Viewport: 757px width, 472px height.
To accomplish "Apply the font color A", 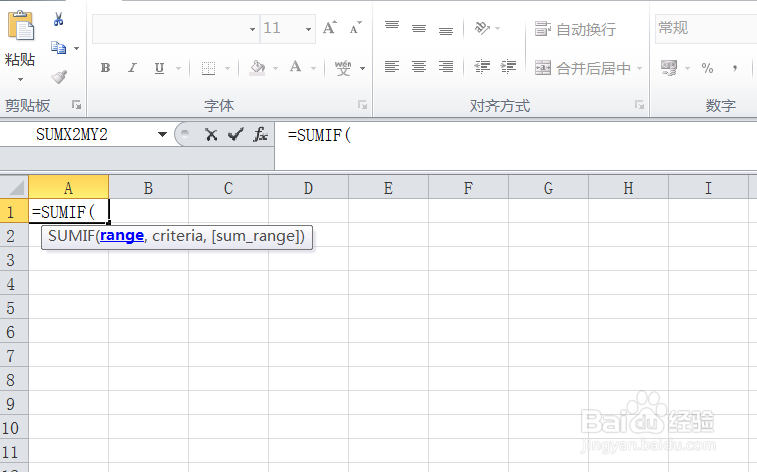I will click(x=295, y=67).
